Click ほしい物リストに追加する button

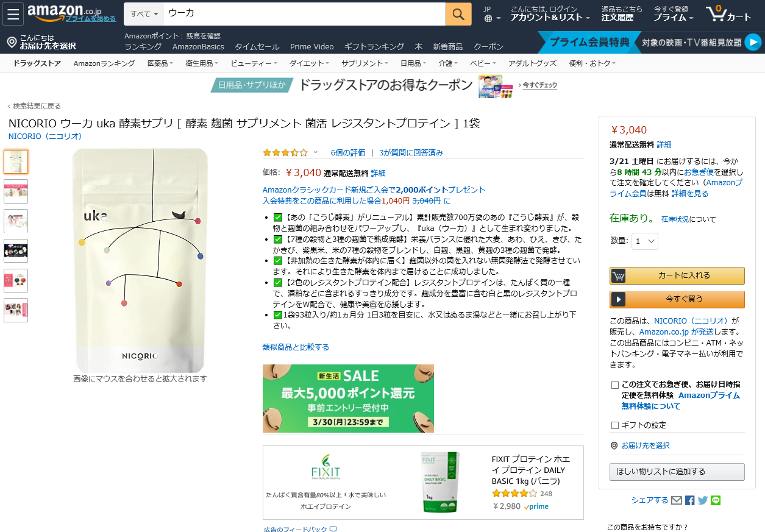point(677,472)
